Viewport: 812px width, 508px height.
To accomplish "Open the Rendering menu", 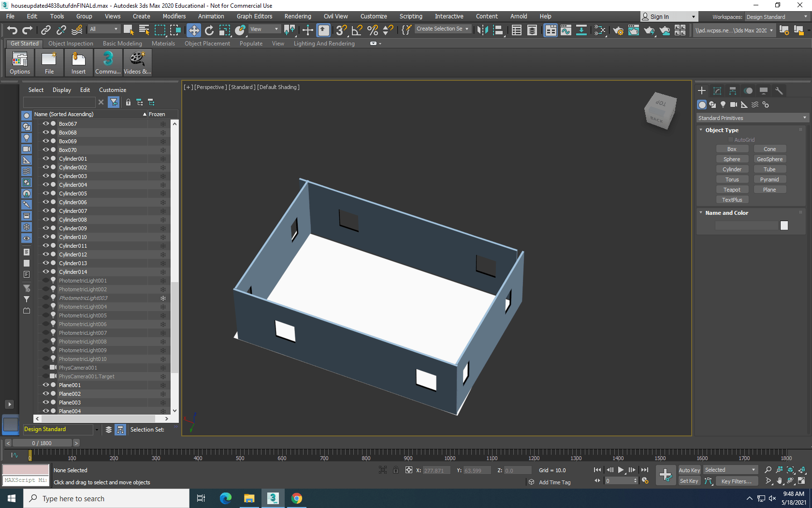I will click(x=297, y=16).
